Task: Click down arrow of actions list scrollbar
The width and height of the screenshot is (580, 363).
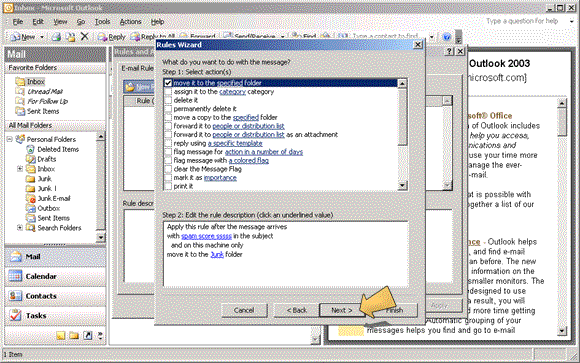Action: [x=402, y=185]
